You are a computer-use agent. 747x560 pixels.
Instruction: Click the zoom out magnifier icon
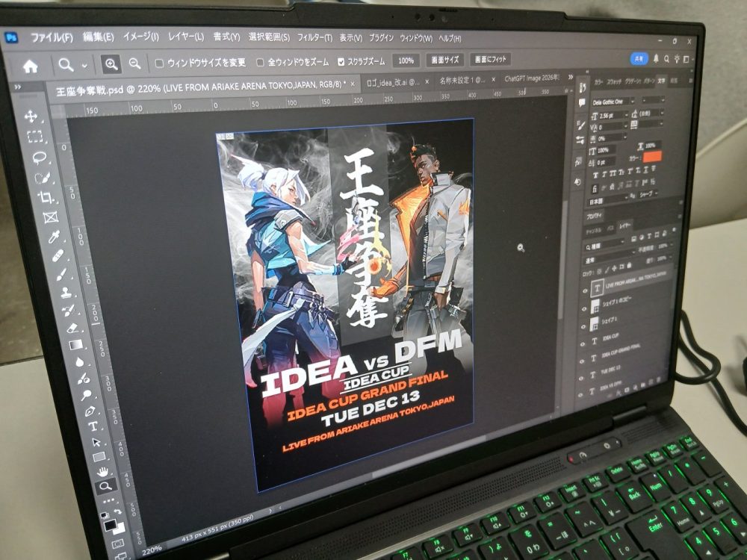point(134,64)
